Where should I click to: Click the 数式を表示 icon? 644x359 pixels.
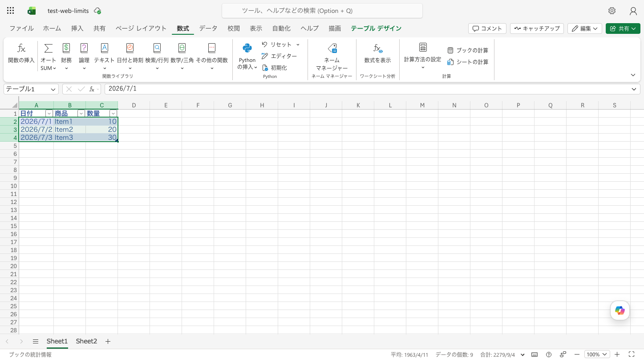377,48
